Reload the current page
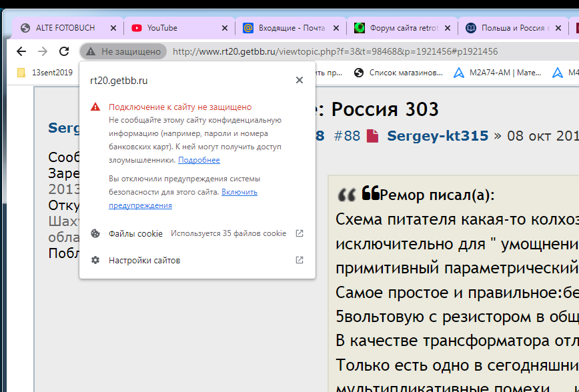Viewport: 579px width, 392px height. pos(64,51)
